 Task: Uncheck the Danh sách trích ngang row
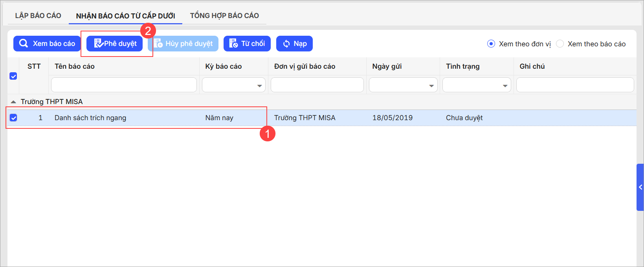[x=13, y=118]
